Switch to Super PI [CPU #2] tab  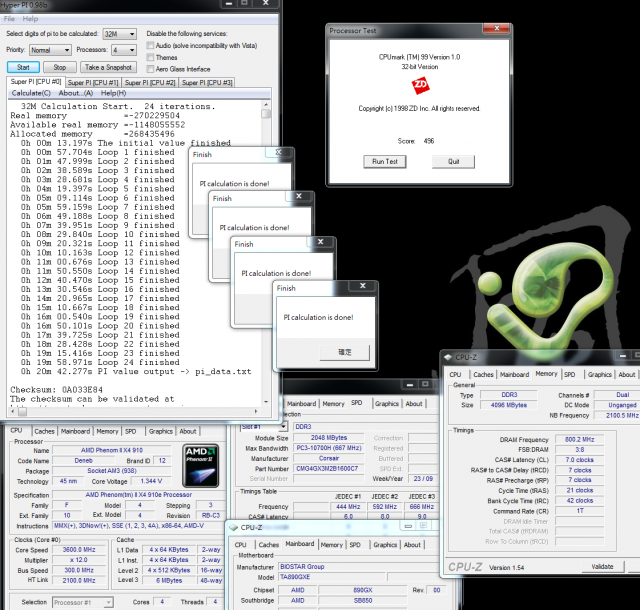coord(150,82)
